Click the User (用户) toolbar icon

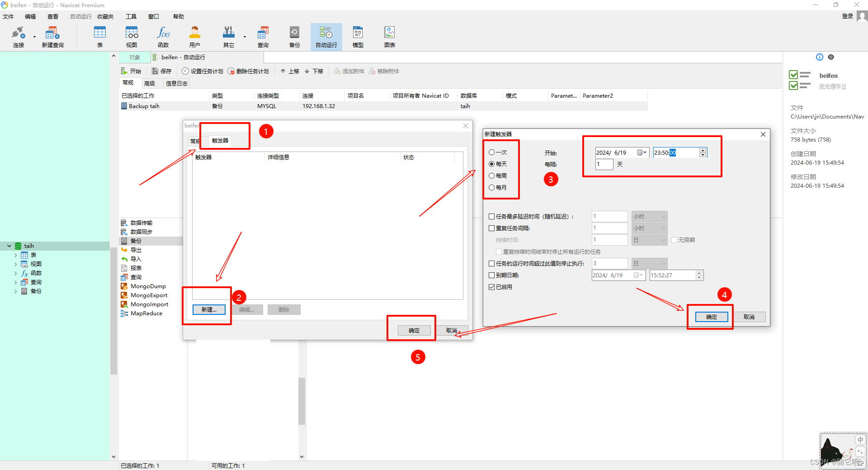tap(195, 37)
